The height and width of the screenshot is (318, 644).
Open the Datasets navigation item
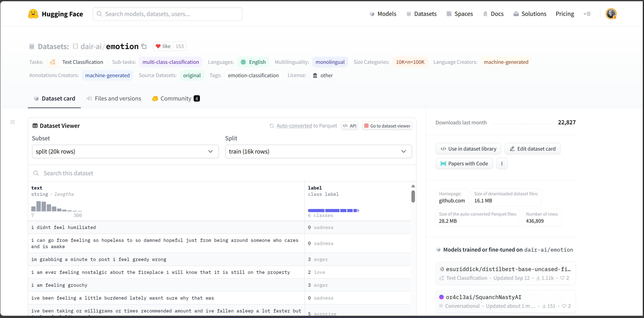[x=421, y=14]
